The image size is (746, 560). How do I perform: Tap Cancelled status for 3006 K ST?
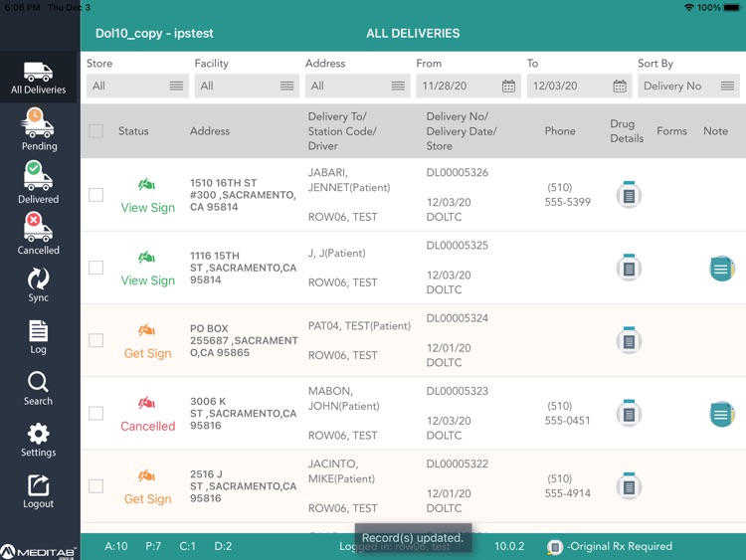[x=148, y=427]
